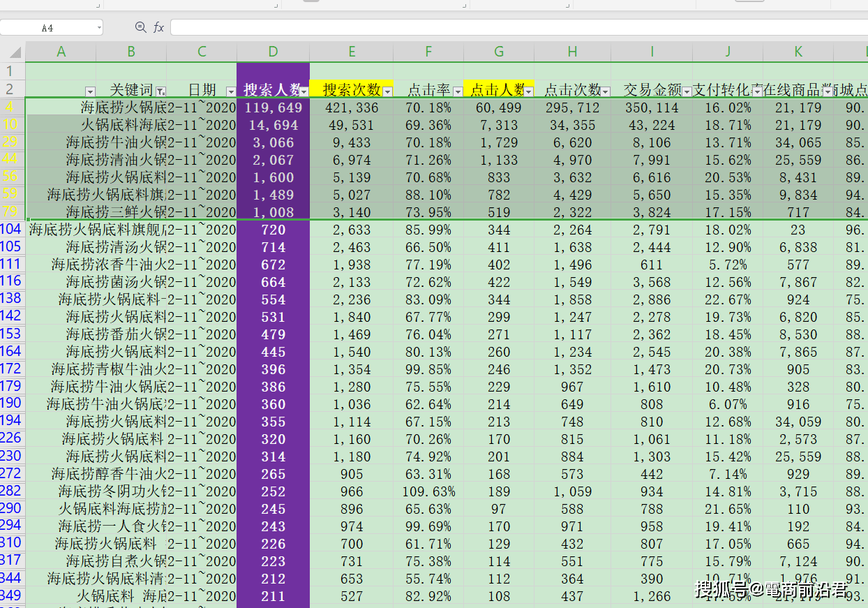The height and width of the screenshot is (608, 868).
Task: Select row 104 header
Action: coord(12,229)
